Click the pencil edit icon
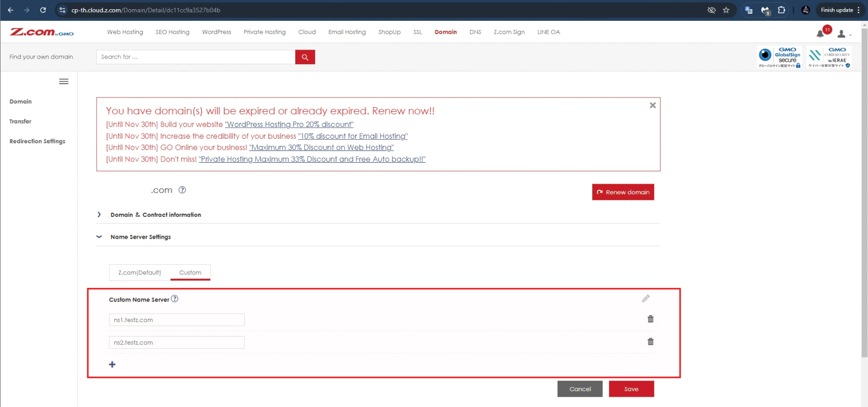The height and width of the screenshot is (407, 868). click(646, 298)
